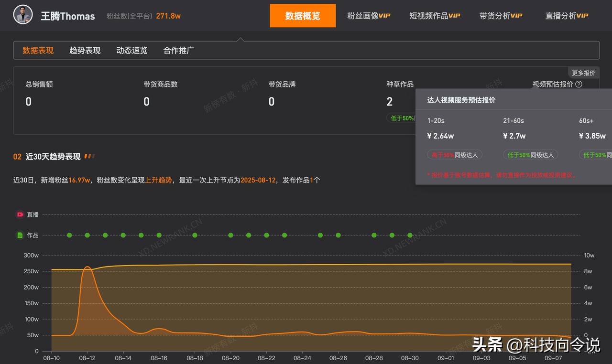Click the works marker above 08-12

87,235
